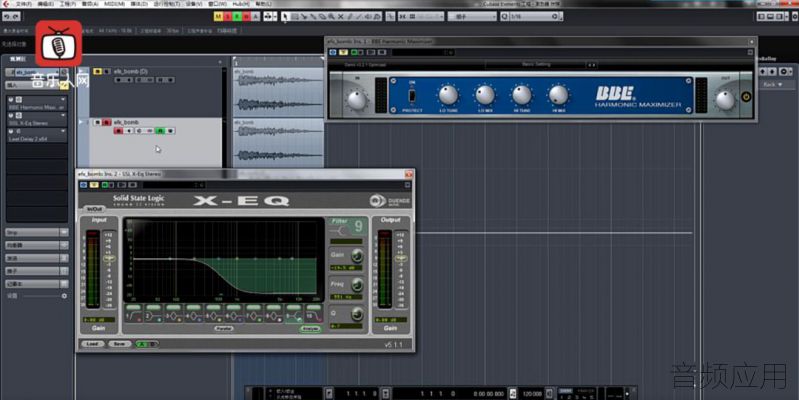Expand the elk_bomb track triangle in track list
The width and height of the screenshot is (799, 400).
click(80, 122)
